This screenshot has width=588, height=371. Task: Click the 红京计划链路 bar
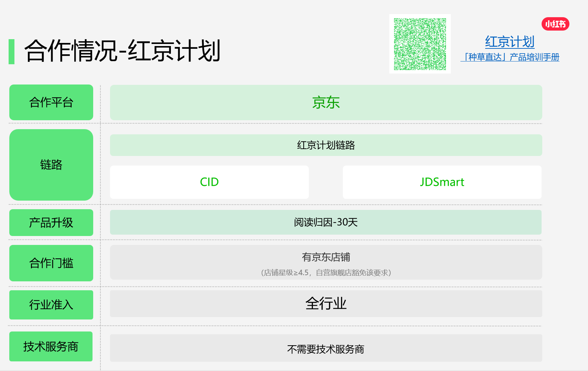(x=326, y=145)
